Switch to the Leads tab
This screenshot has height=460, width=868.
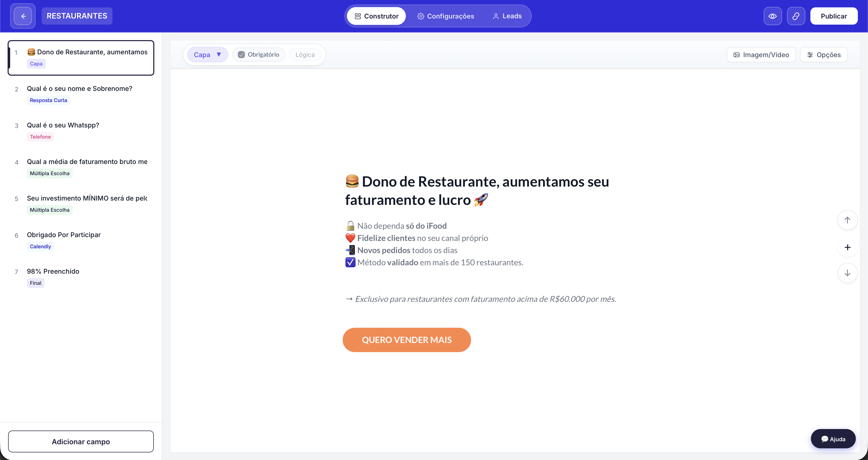pos(507,16)
